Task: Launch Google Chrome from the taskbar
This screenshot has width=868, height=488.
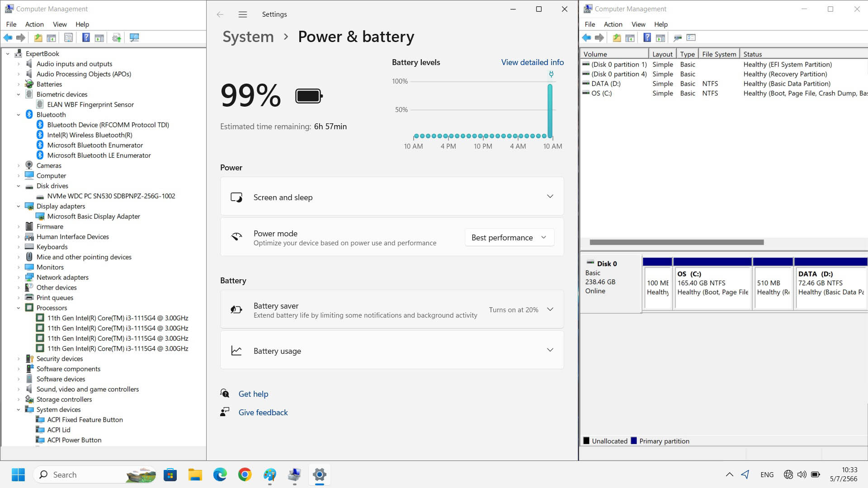Action: tap(245, 475)
